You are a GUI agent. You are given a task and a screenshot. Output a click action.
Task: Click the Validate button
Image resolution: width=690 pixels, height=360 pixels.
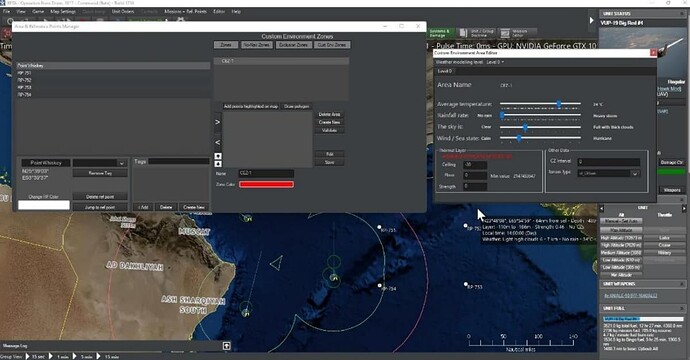click(330, 130)
